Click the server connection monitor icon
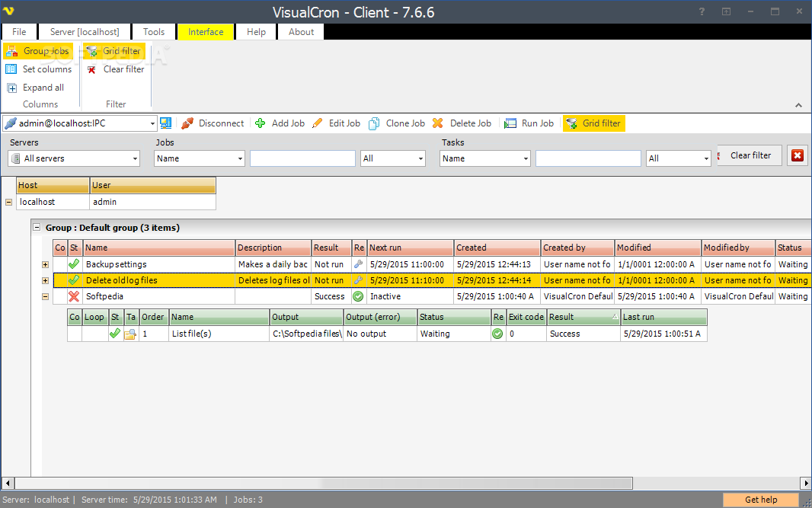The image size is (812, 508). coord(166,123)
